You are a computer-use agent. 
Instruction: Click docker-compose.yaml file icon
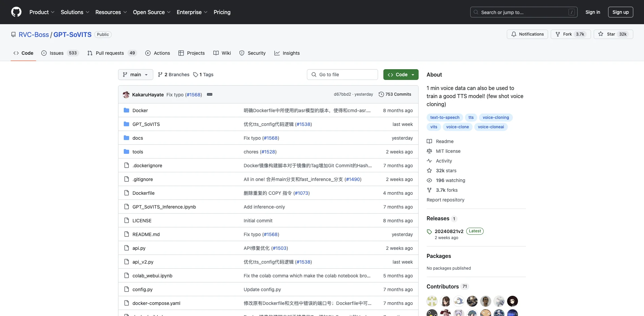[x=126, y=303]
